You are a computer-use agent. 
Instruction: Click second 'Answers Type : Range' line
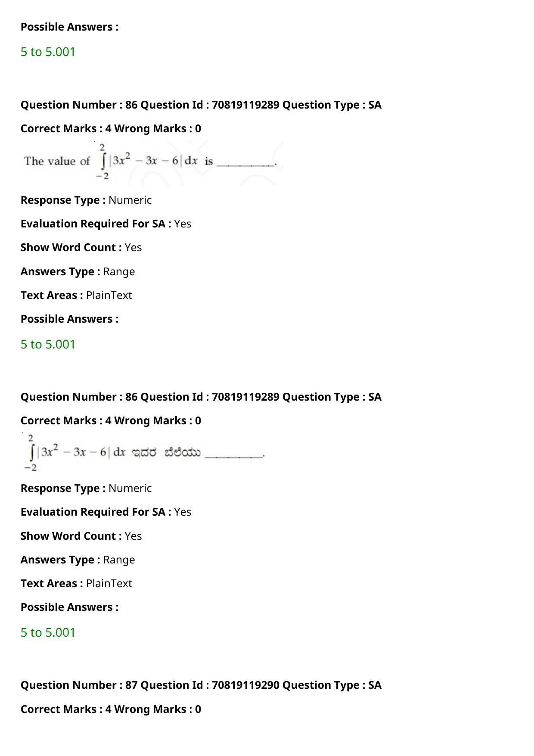78,560
